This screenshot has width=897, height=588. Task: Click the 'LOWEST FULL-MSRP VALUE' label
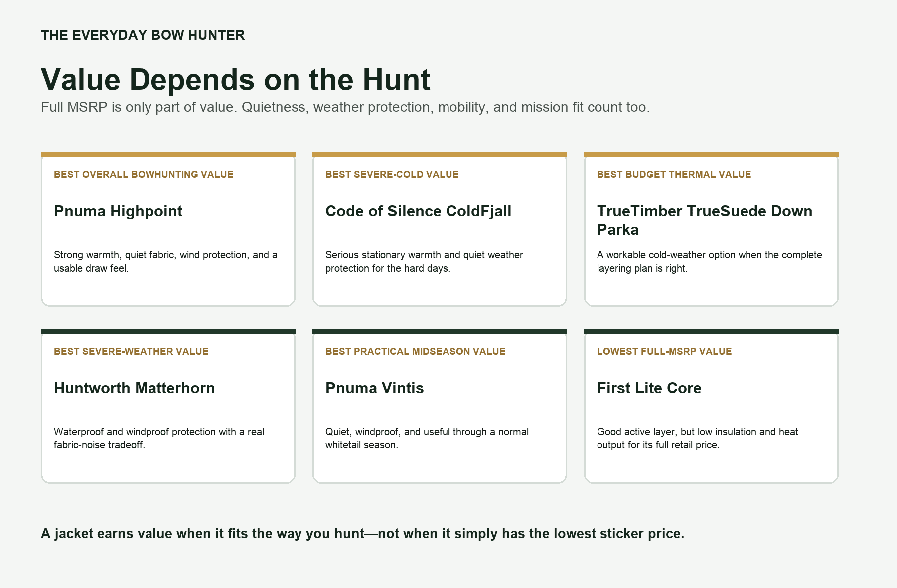coord(664,351)
